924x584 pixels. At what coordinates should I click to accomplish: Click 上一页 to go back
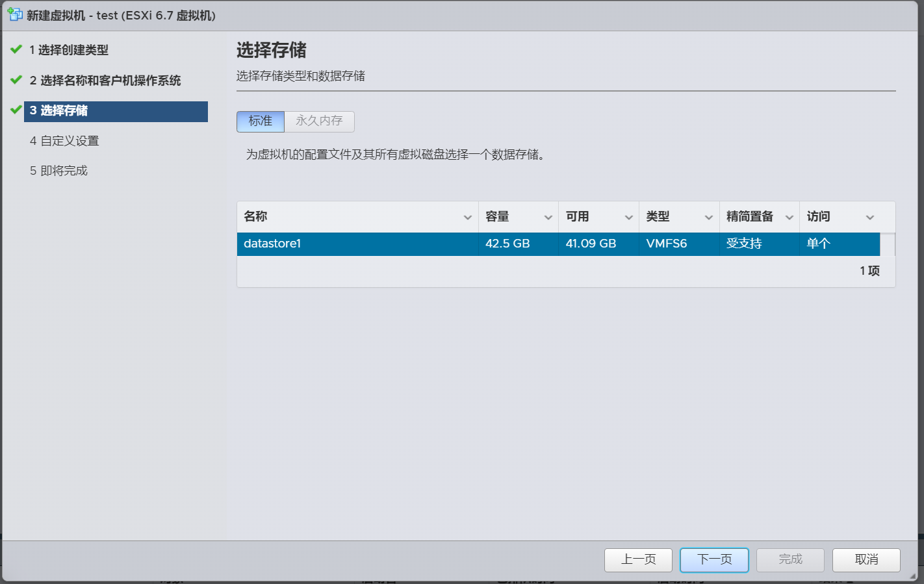pyautogui.click(x=638, y=560)
